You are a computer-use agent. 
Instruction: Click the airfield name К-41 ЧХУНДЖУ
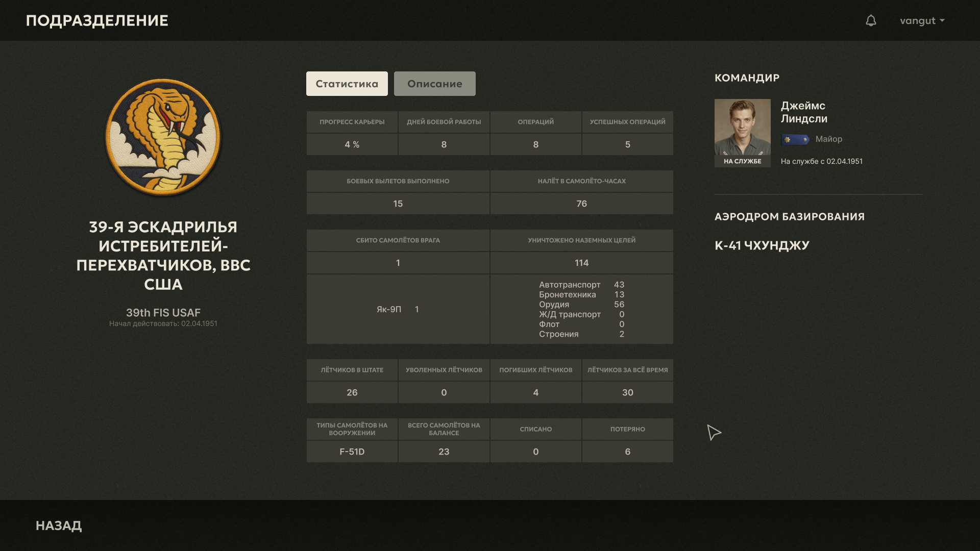(762, 245)
